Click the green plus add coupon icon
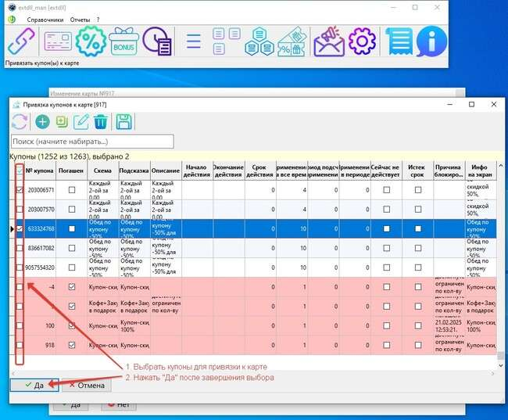508x420 pixels. tap(42, 121)
